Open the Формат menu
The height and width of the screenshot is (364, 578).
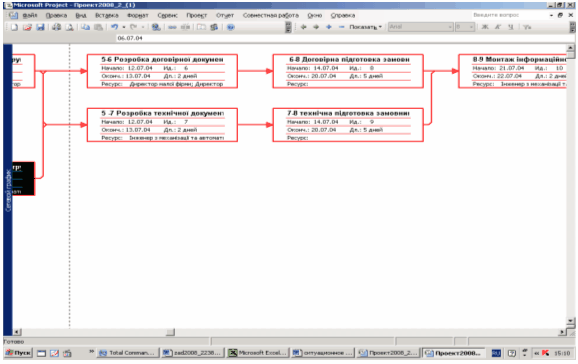click(137, 15)
